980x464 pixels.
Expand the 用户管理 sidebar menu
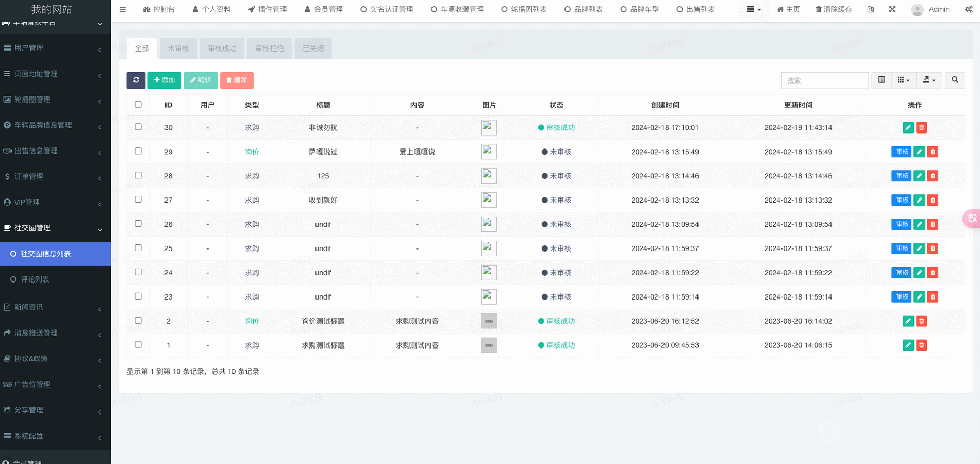[x=55, y=48]
